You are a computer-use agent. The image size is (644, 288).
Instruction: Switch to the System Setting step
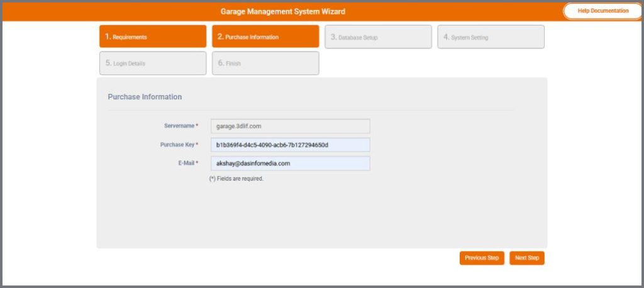point(491,37)
